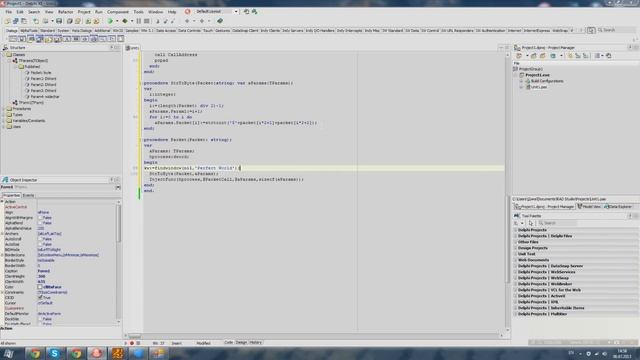Click the code editor vertical scrollbar
The image size is (640, 360).
[x=508, y=192]
